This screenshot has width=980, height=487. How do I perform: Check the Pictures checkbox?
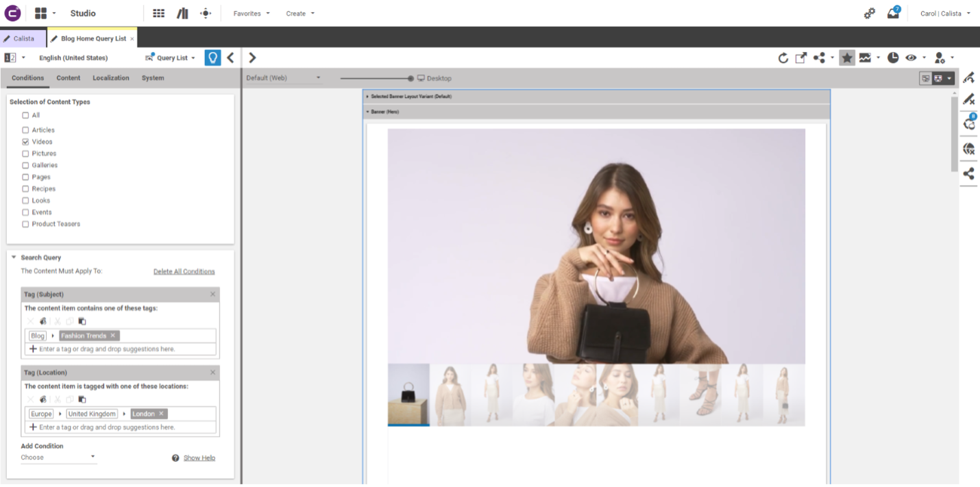click(x=25, y=153)
